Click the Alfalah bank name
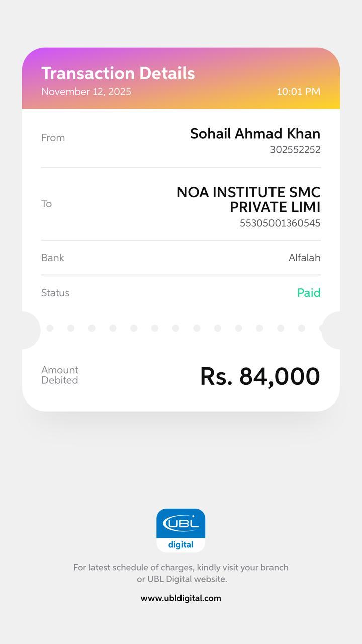Screen dimensions: 362x644 coord(304,258)
